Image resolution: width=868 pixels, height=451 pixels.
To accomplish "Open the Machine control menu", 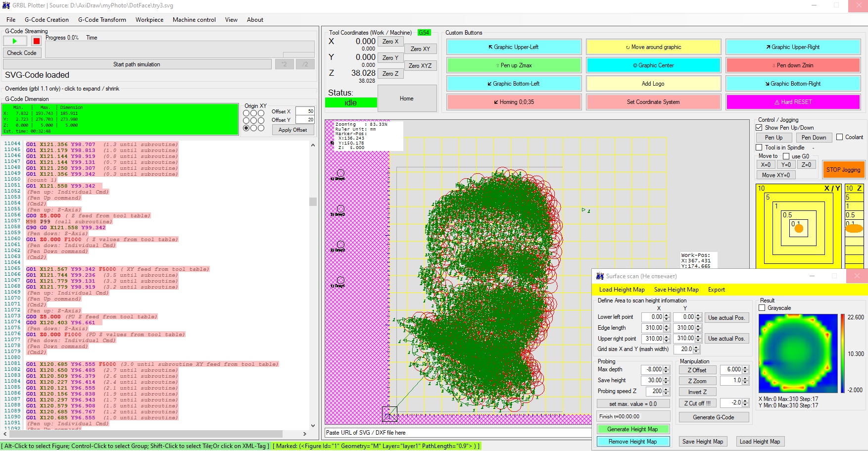I will pyautogui.click(x=194, y=20).
